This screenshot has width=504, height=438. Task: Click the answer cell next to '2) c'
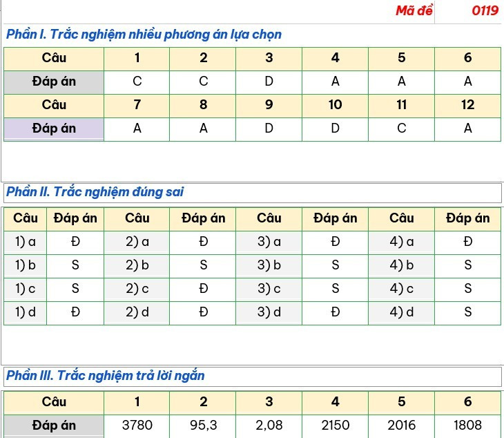(203, 289)
